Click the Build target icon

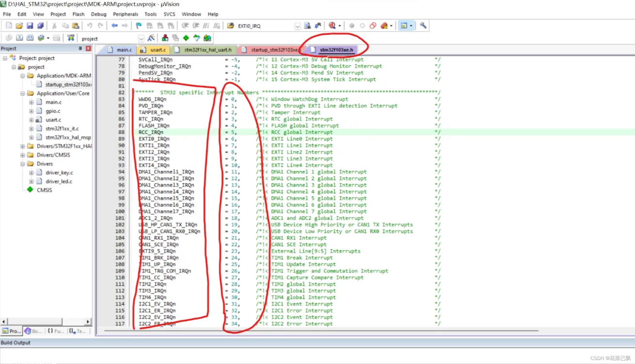(x=19, y=38)
